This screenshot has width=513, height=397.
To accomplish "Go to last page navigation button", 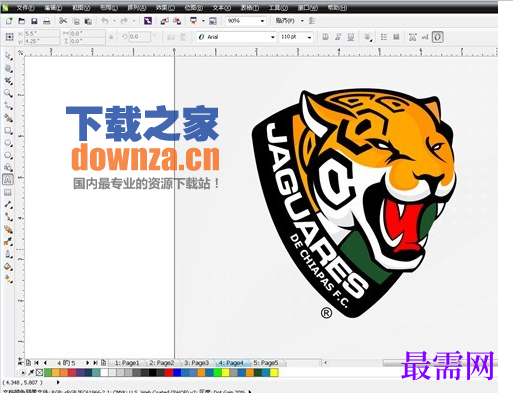I will pyautogui.click(x=95, y=363).
